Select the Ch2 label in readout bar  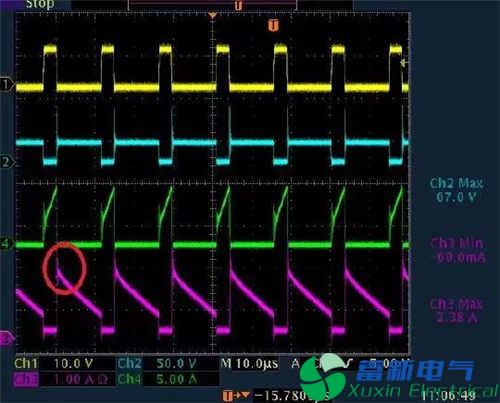129,363
